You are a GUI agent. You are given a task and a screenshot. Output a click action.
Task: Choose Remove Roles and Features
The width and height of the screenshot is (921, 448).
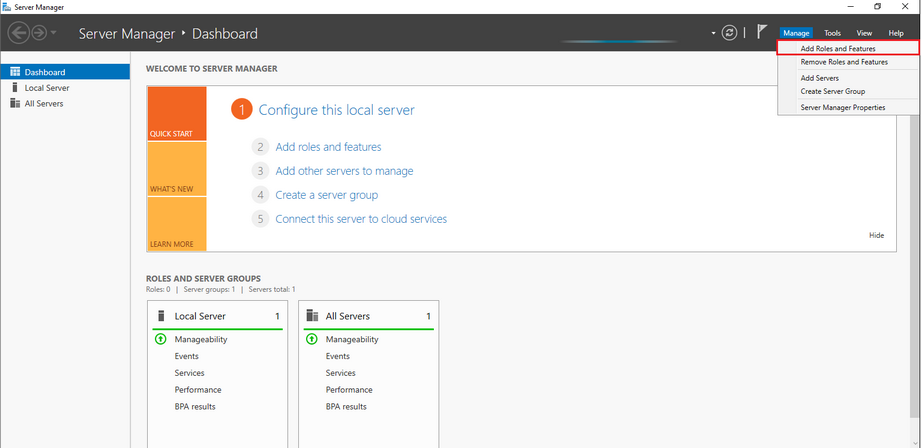(x=843, y=62)
